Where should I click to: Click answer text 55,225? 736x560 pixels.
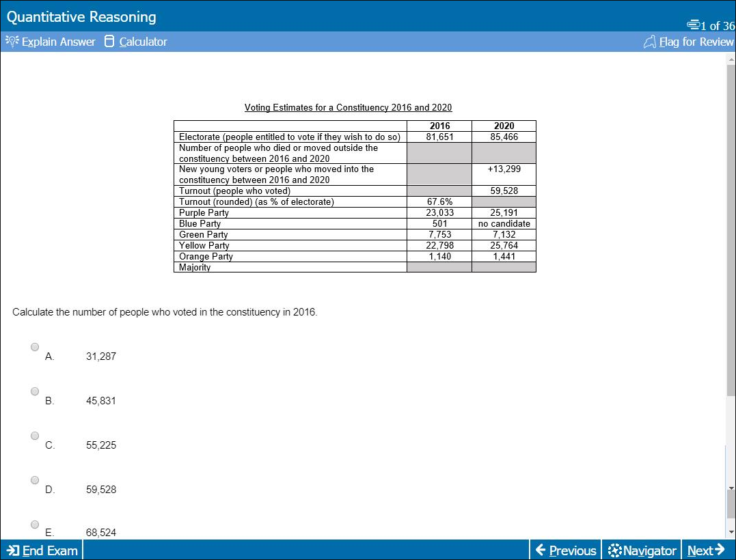(101, 445)
